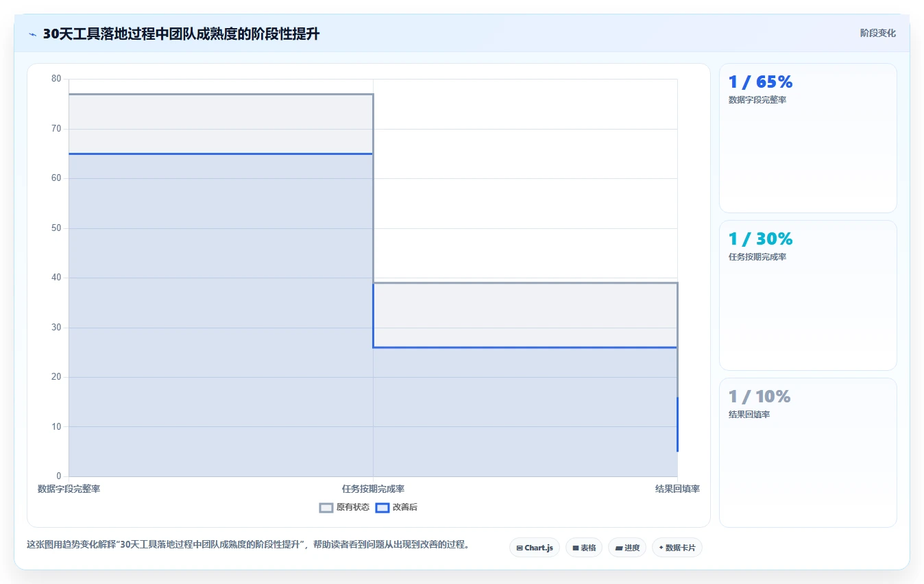Click the 1 / 10% value text
This screenshot has width=924, height=584.
click(x=759, y=397)
